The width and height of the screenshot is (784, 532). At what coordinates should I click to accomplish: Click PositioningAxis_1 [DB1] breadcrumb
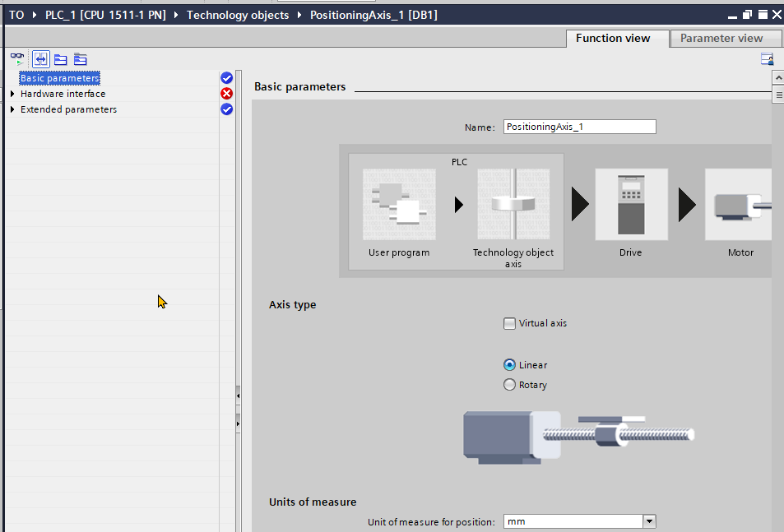pos(373,15)
